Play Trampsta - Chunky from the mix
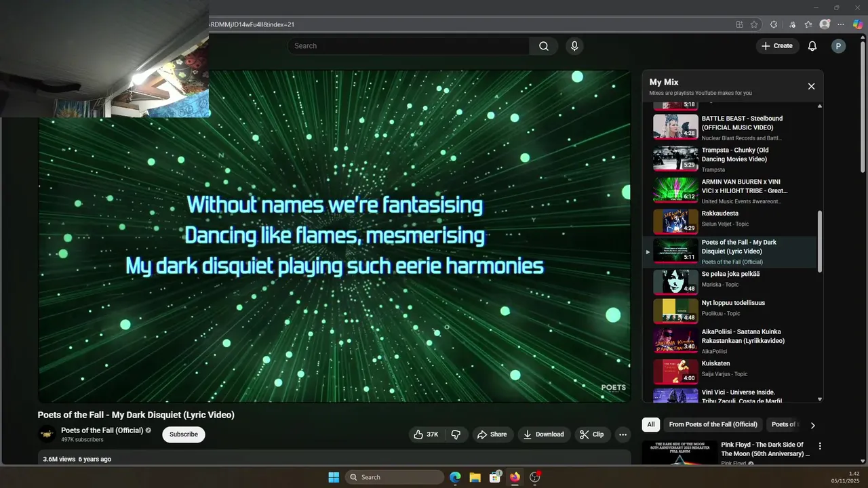868x488 pixels. [731, 159]
